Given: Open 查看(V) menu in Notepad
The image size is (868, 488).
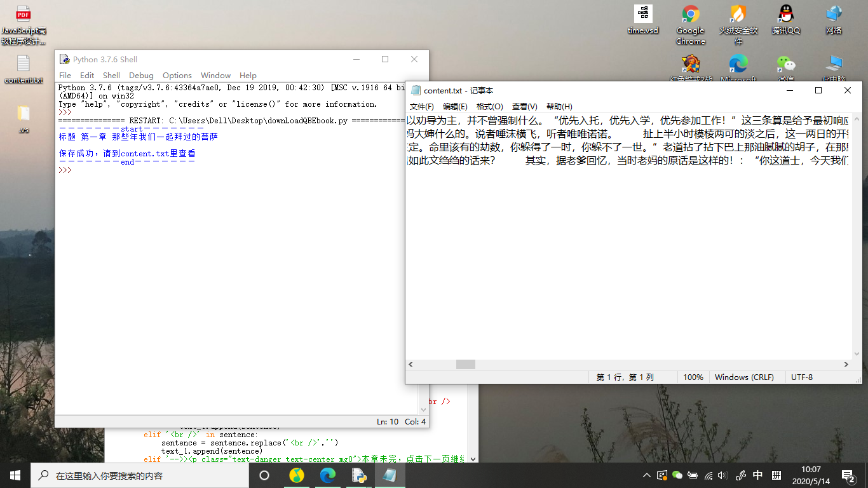Looking at the screenshot, I should coord(525,107).
